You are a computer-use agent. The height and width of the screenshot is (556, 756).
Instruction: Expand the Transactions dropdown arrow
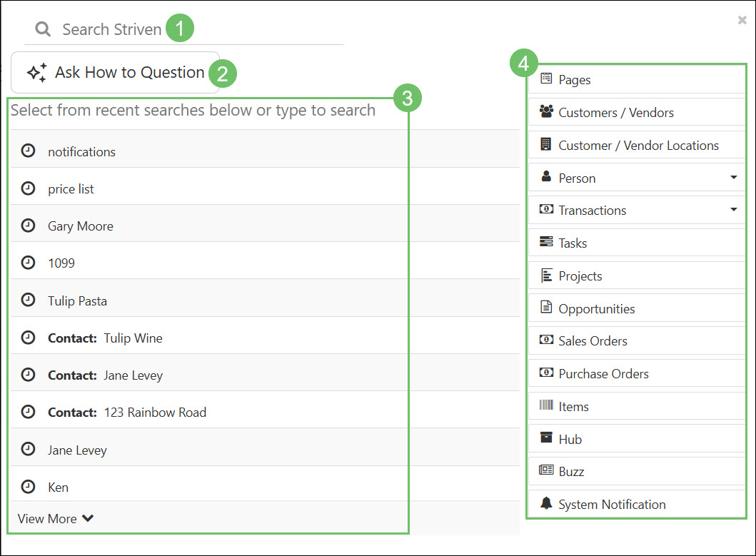pos(733,209)
